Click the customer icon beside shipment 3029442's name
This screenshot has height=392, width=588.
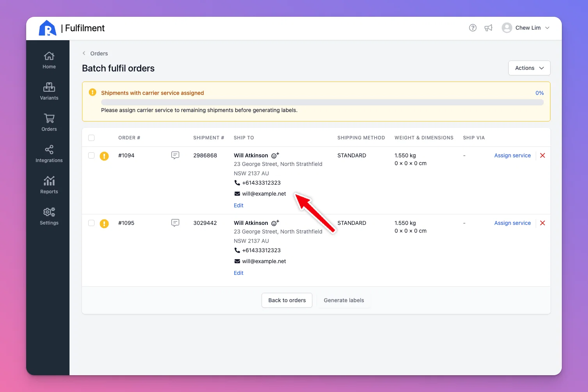pyautogui.click(x=275, y=223)
